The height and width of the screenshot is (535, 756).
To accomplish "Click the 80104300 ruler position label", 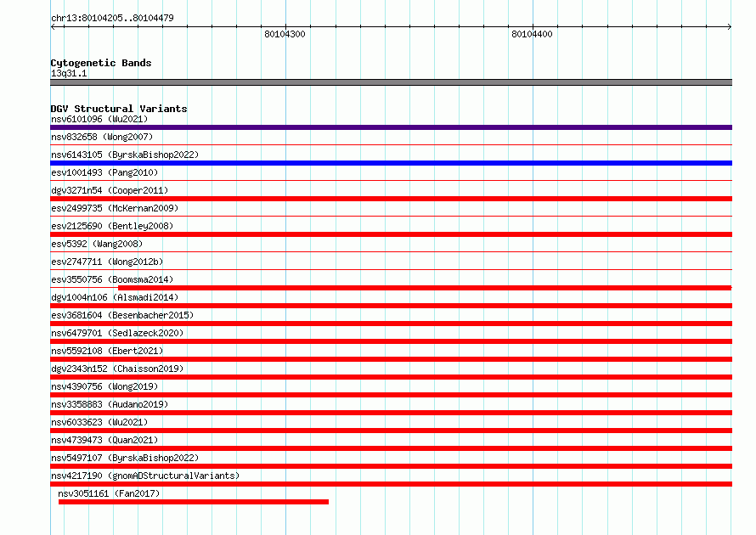I will [285, 34].
